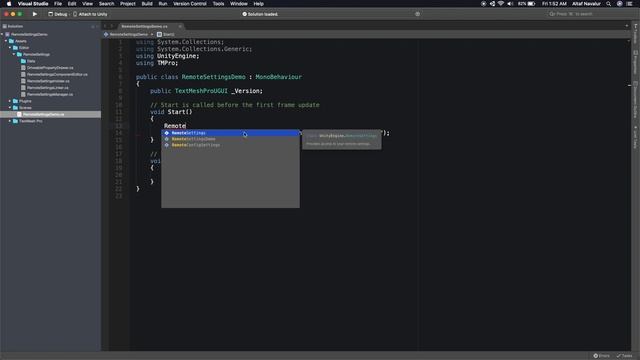The width and height of the screenshot is (640, 360).
Task: Select RemoteSettingsDemo.cs in solution tree
Action: 50,114
